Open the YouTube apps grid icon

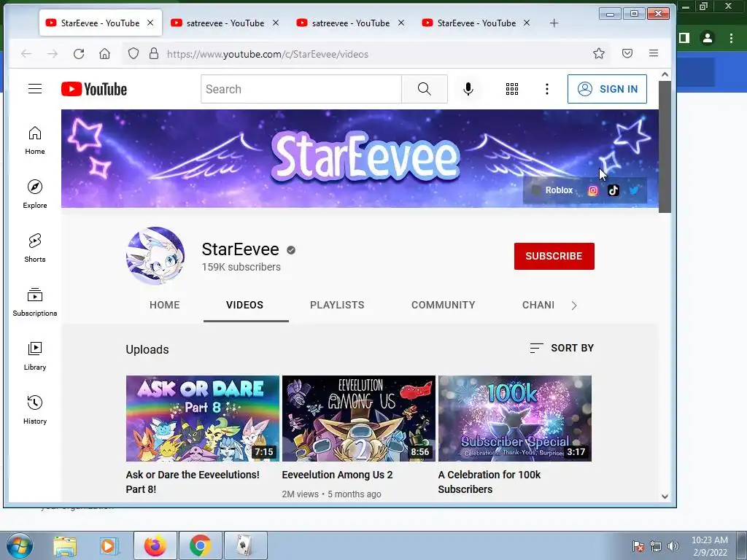(512, 89)
